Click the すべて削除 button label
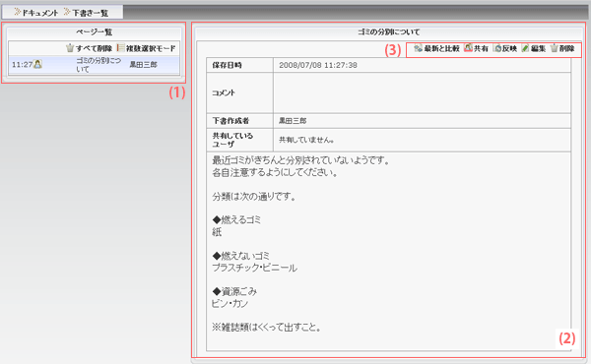Image resolution: width=591 pixels, height=364 pixels. click(94, 48)
